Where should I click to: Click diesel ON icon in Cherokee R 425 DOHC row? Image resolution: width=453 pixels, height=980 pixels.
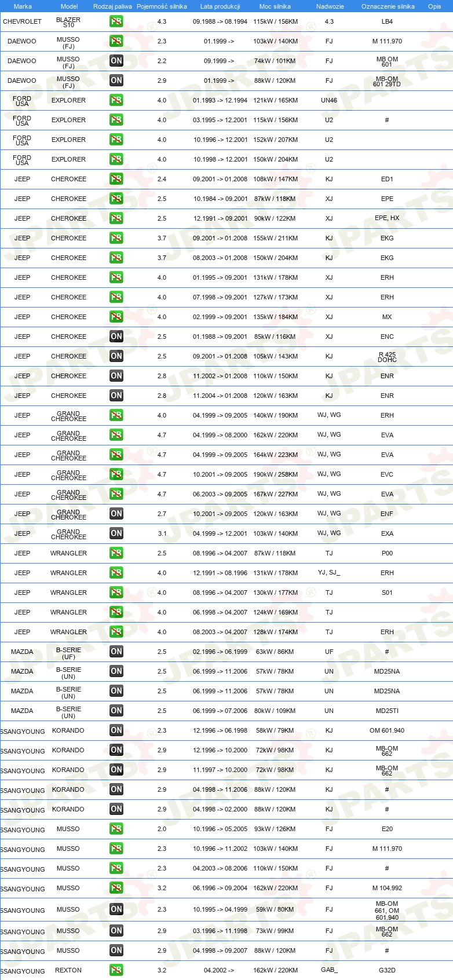(116, 356)
